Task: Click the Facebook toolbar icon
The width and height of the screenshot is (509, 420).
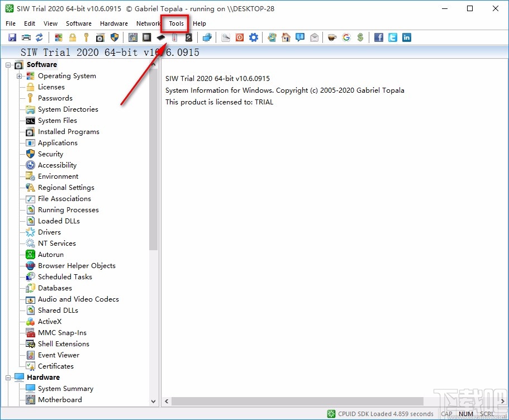Action: (378, 37)
